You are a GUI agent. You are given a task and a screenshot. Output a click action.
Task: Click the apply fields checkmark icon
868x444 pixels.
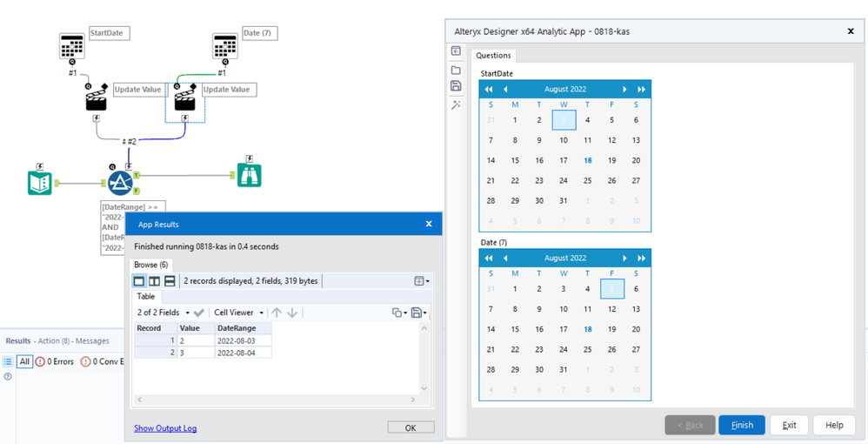point(199,313)
